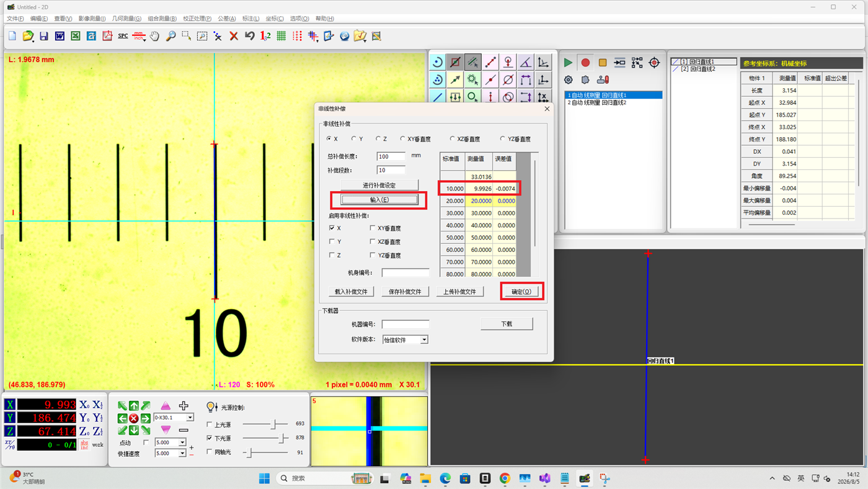868x489 pixels.
Task: Click the red X delete toolbar icon
Action: [x=234, y=36]
